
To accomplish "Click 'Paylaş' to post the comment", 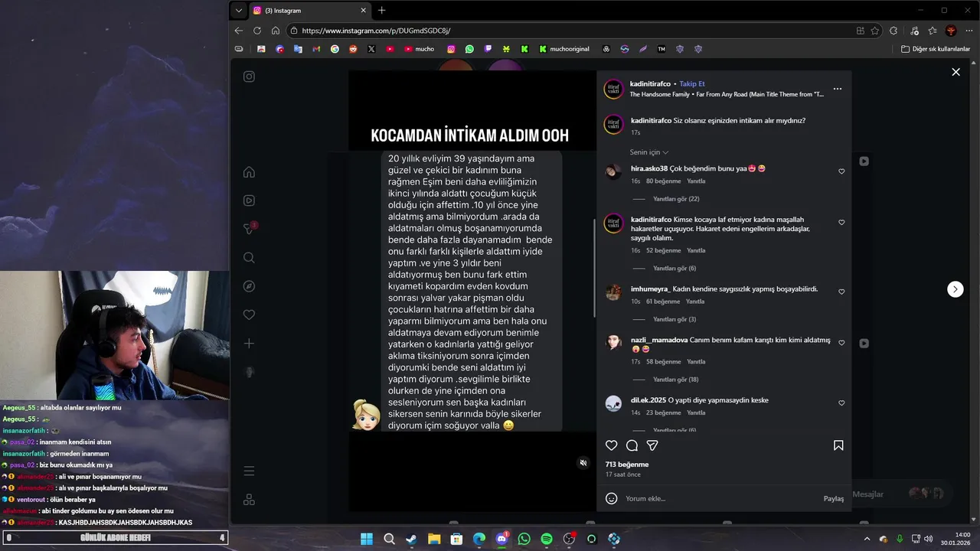I will (x=834, y=498).
